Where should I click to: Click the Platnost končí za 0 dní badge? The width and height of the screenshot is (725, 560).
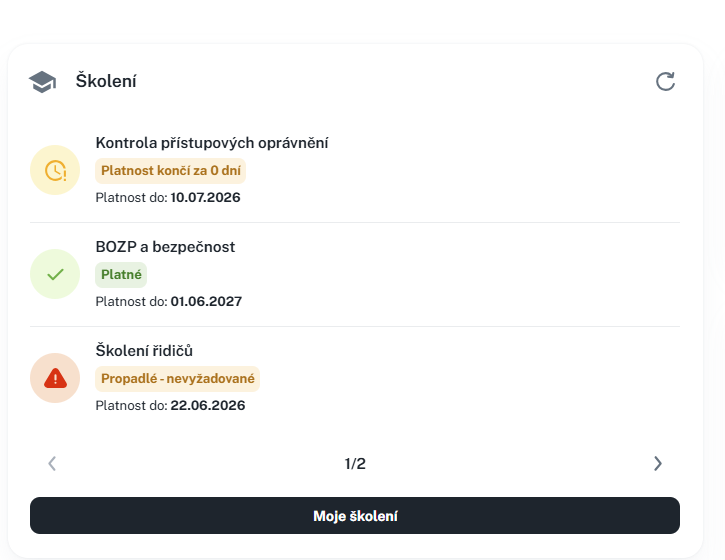click(171, 171)
